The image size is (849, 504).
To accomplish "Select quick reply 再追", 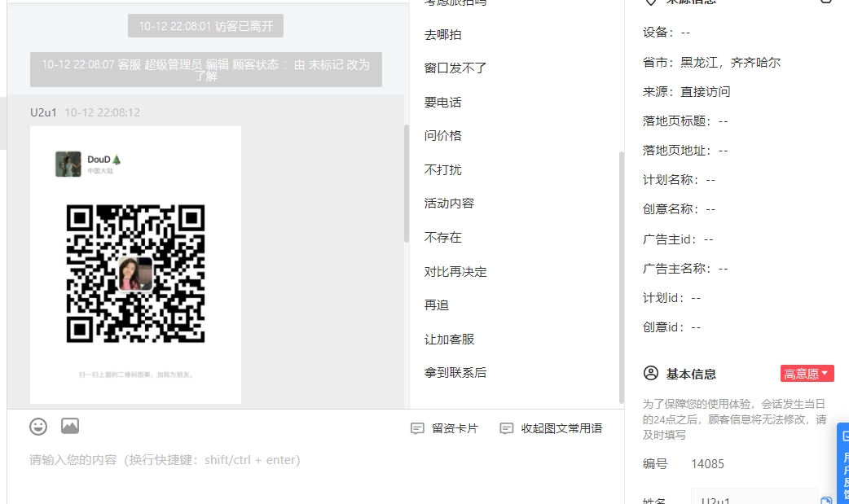I will point(437,305).
